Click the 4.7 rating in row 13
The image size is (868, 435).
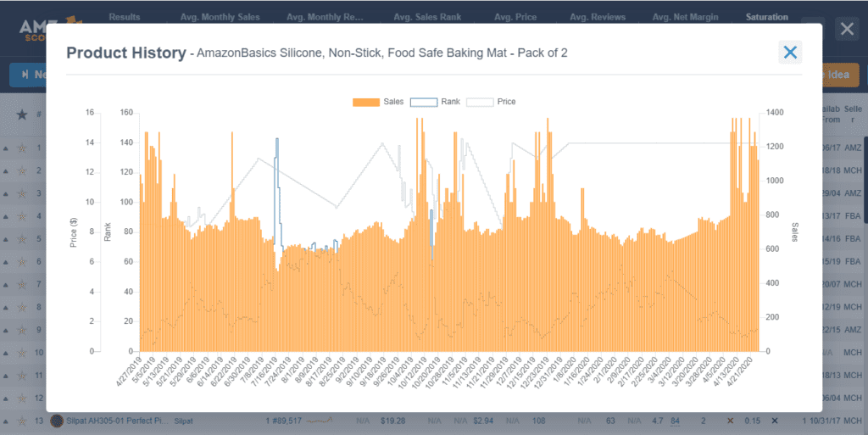[658, 421]
